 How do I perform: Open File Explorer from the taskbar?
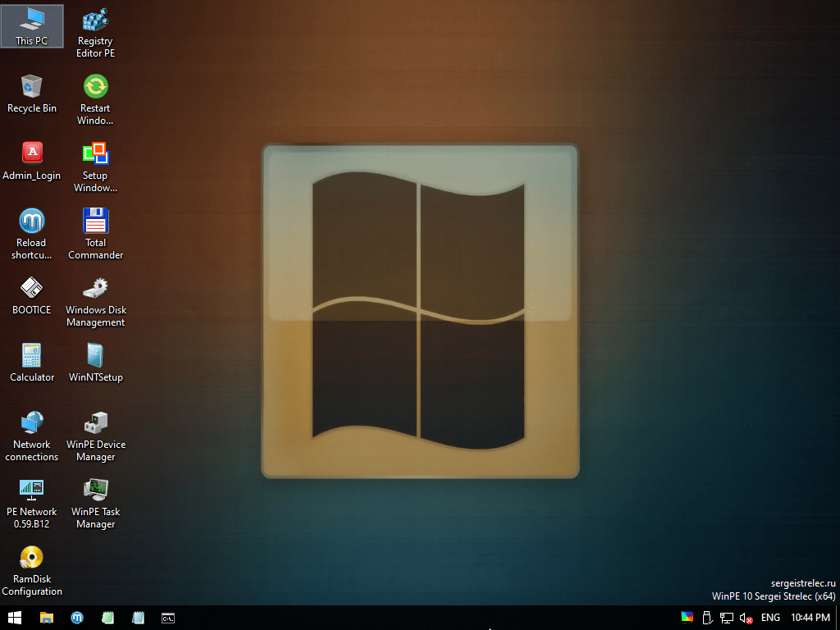click(x=47, y=618)
